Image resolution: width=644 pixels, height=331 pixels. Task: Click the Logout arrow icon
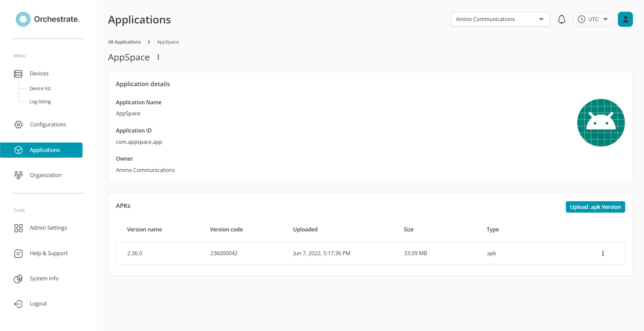[x=18, y=304]
